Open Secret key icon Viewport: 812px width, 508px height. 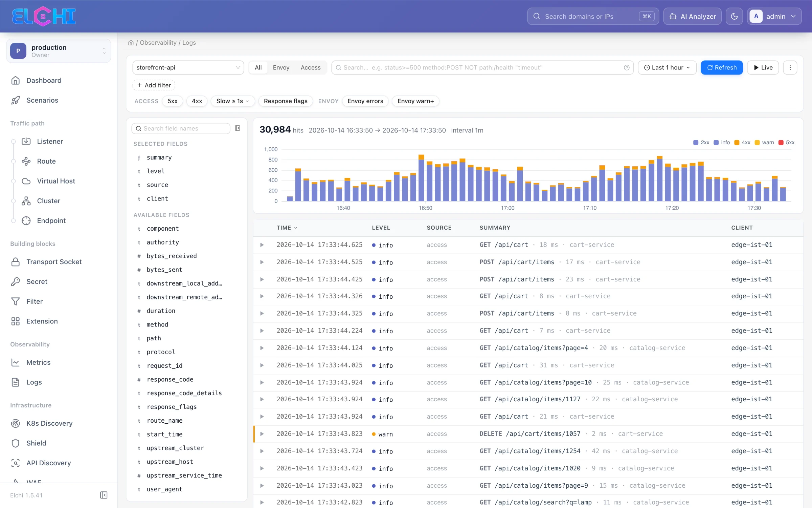pyautogui.click(x=16, y=281)
